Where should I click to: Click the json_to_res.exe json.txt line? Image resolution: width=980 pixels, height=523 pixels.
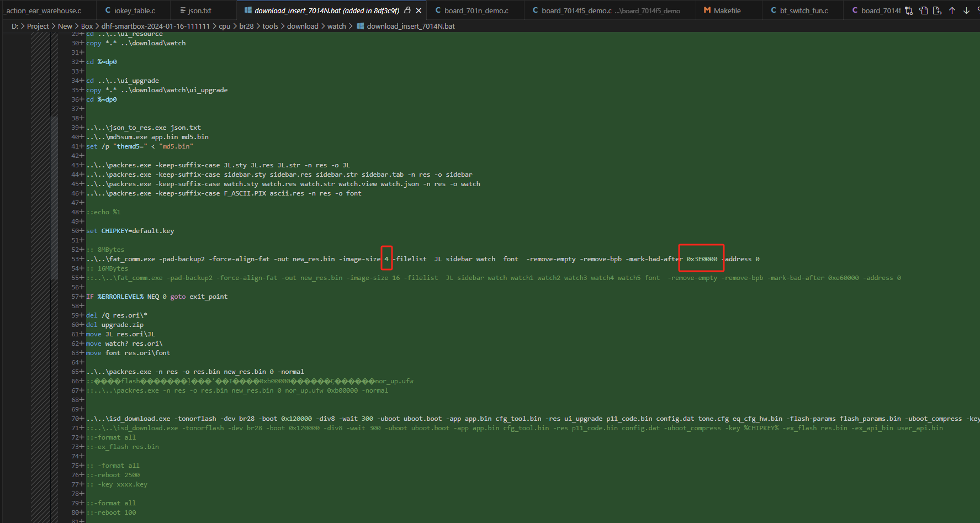point(144,128)
